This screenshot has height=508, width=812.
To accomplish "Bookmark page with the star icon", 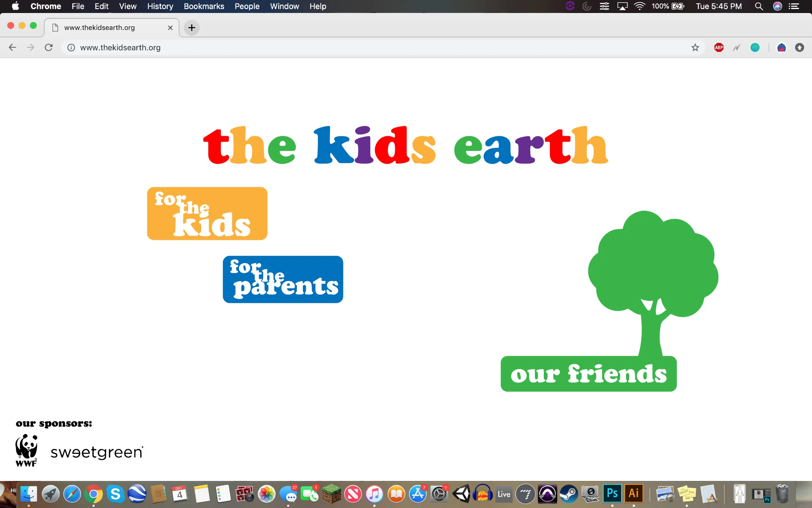I will (695, 47).
